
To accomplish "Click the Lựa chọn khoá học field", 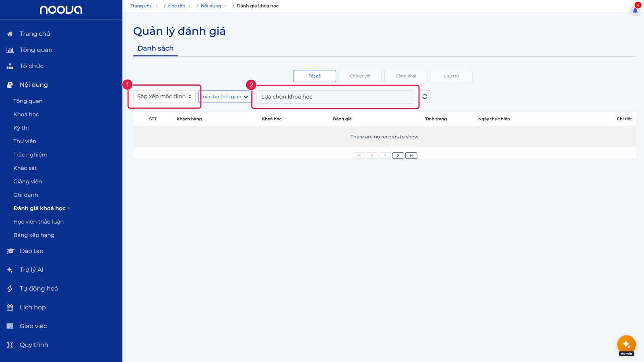I will tap(335, 97).
